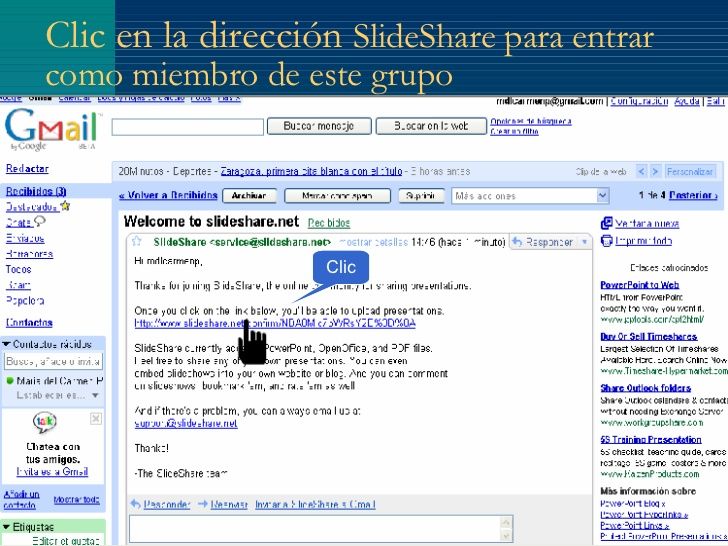The image size is (728, 546).
Task: Open 5S Training Presentation ad
Action: point(650,440)
